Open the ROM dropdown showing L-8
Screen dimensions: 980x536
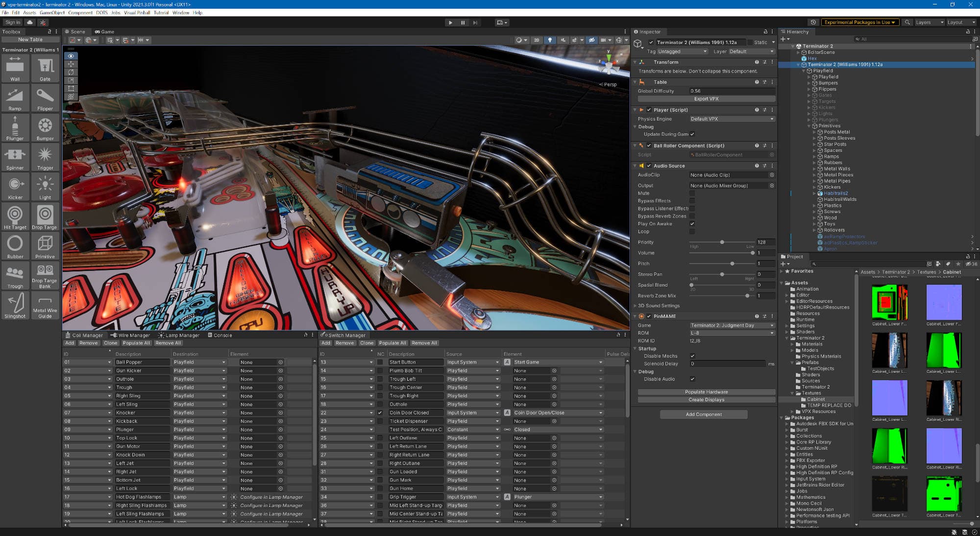pyautogui.click(x=731, y=333)
